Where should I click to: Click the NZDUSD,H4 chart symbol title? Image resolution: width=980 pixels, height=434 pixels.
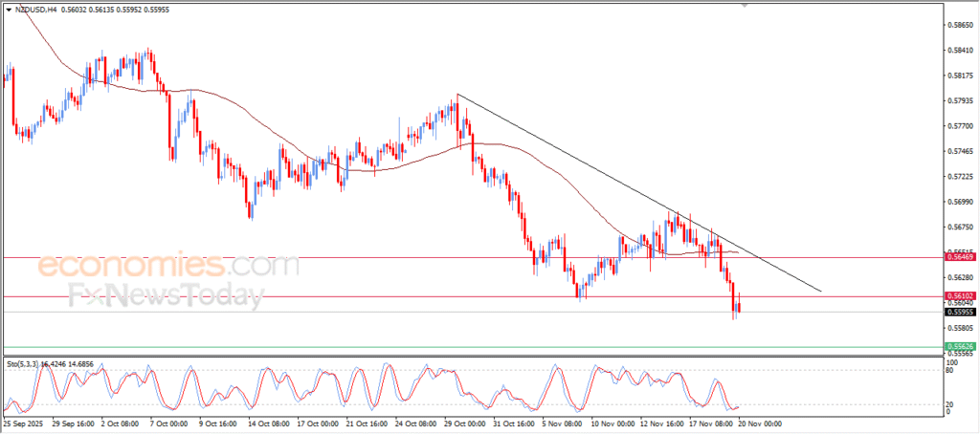(37, 10)
